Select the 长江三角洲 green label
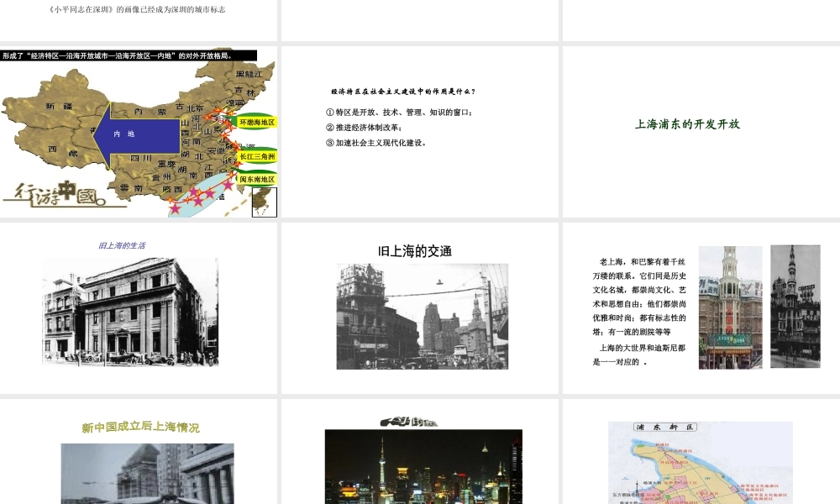This screenshot has height=504, width=840. tap(257, 156)
